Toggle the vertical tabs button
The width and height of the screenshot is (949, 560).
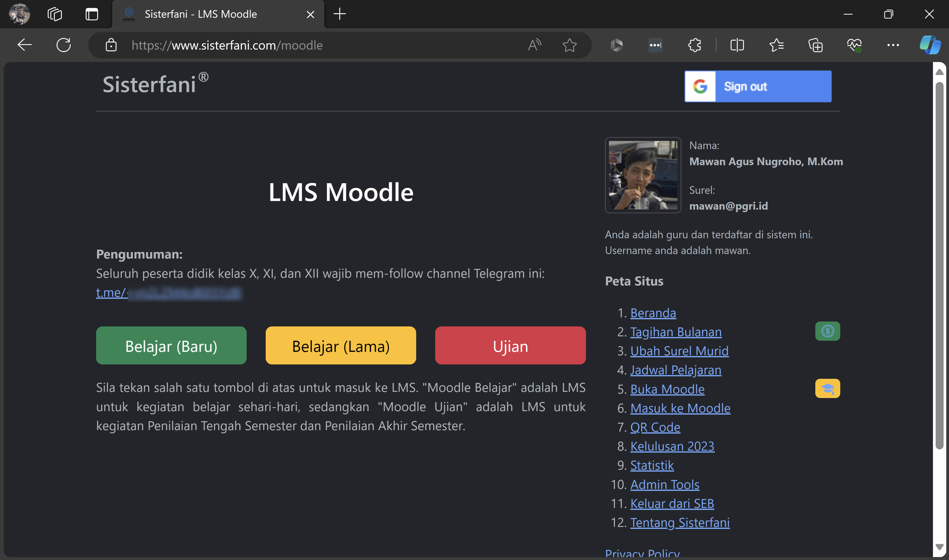(92, 14)
